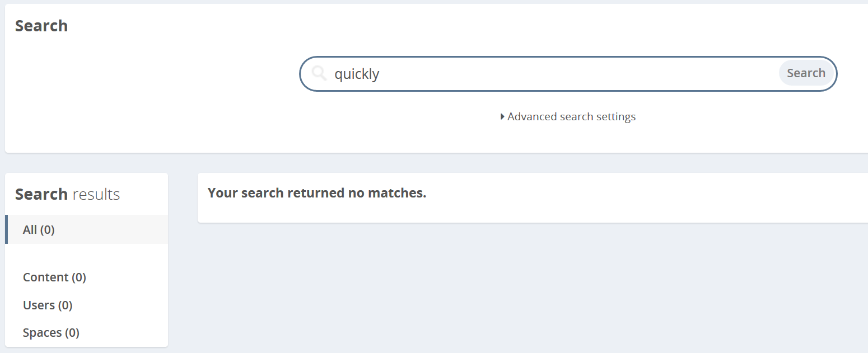Open the Users search results category

(48, 305)
